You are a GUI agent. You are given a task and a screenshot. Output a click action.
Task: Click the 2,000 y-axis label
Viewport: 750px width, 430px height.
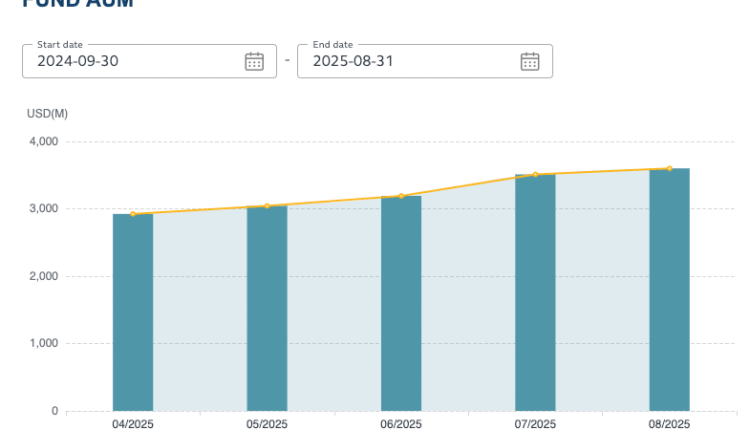pos(41,276)
